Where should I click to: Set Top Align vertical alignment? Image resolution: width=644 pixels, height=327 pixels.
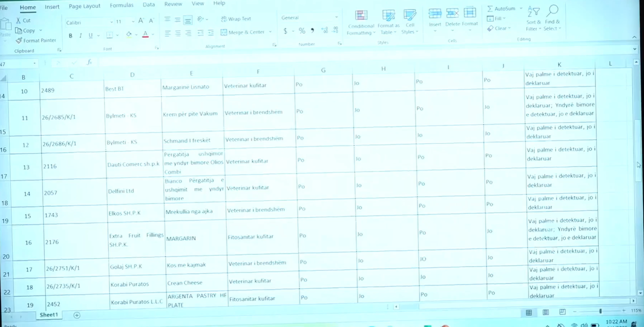point(167,19)
